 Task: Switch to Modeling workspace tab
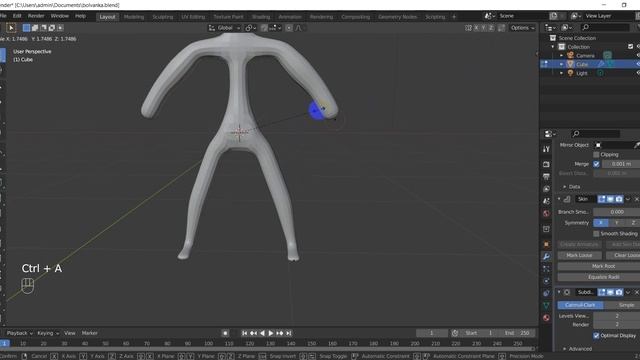[134, 17]
